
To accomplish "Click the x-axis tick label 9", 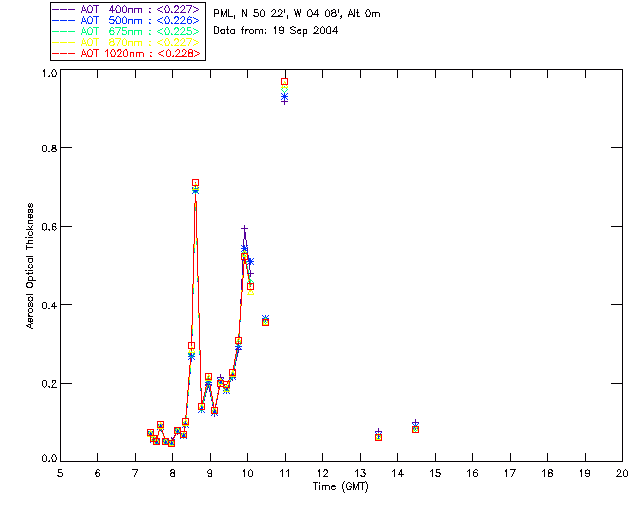I will pos(210,473).
